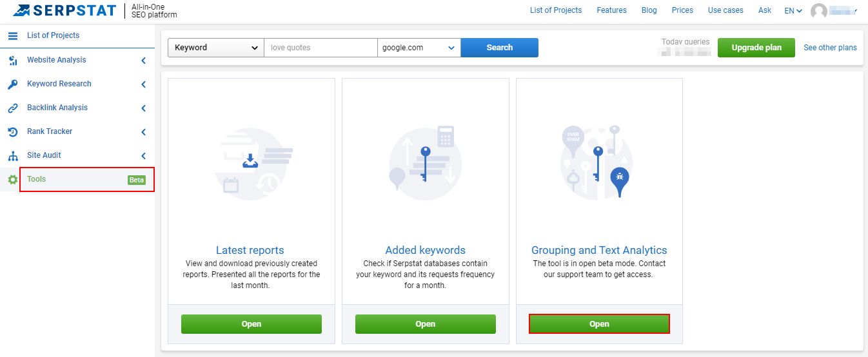
Task: Click the Beta badge next to Tools
Action: pos(137,180)
